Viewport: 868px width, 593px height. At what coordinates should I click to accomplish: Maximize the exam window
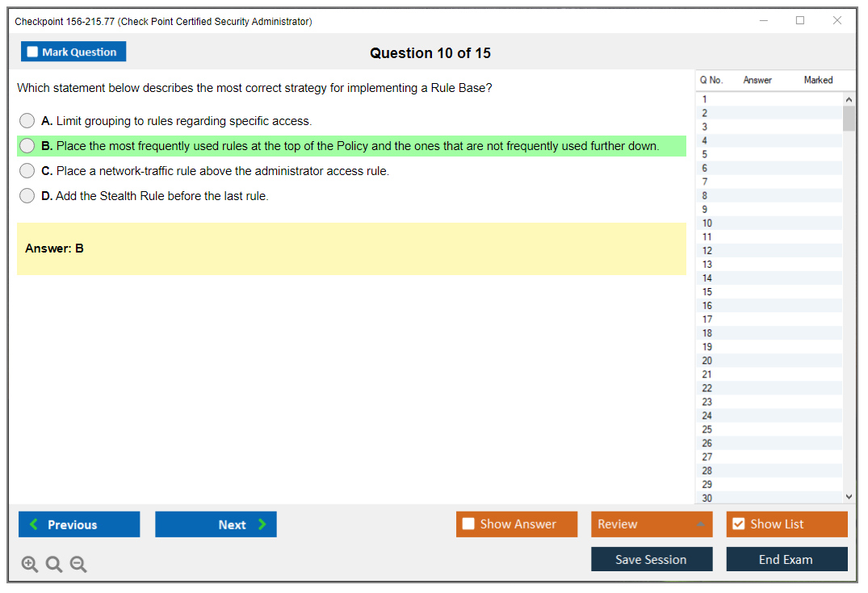click(800, 21)
